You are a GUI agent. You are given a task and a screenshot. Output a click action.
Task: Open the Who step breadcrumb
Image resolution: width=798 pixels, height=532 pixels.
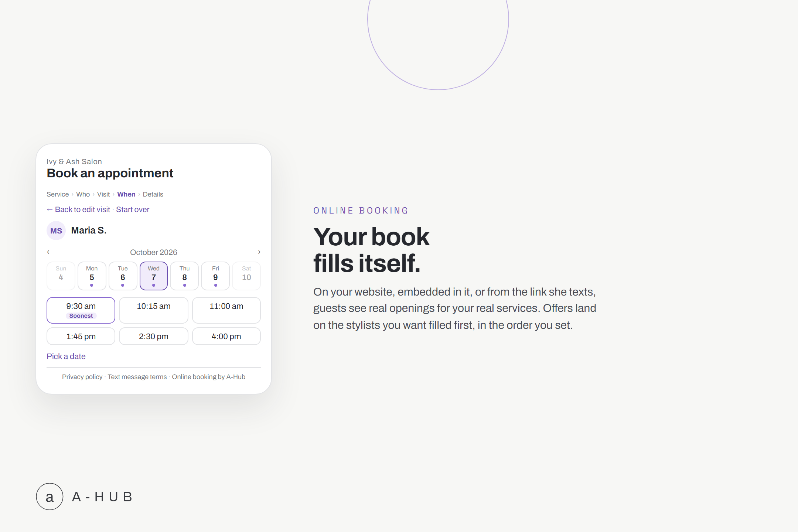[x=83, y=194]
